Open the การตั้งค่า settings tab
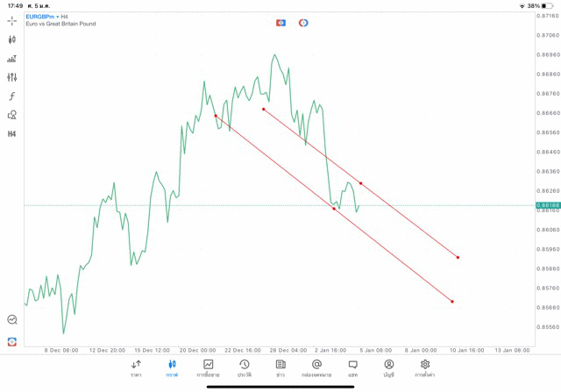561x392 pixels. click(425, 368)
